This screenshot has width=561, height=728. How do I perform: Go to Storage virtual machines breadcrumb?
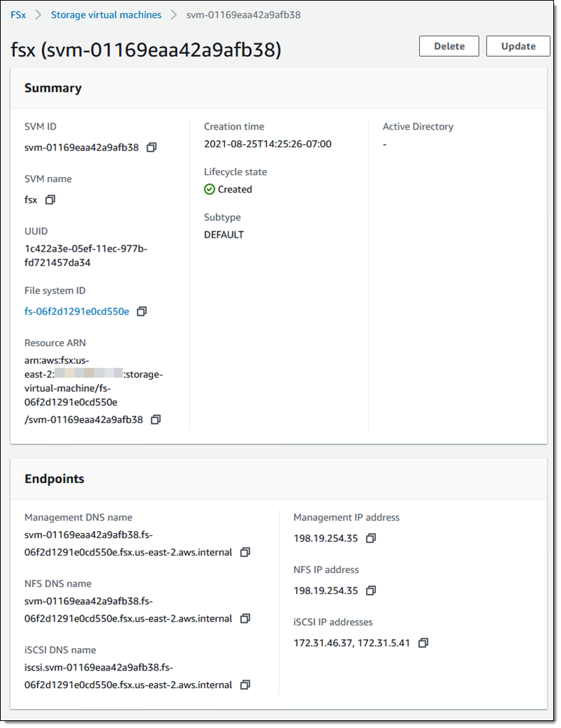[106, 15]
